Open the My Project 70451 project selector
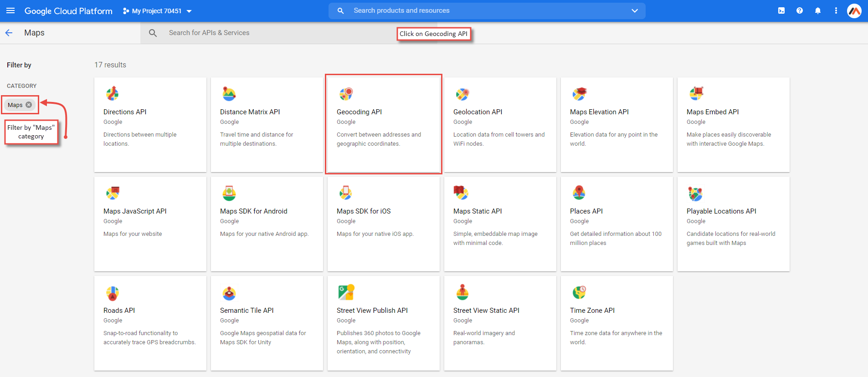868x377 pixels. pos(158,11)
